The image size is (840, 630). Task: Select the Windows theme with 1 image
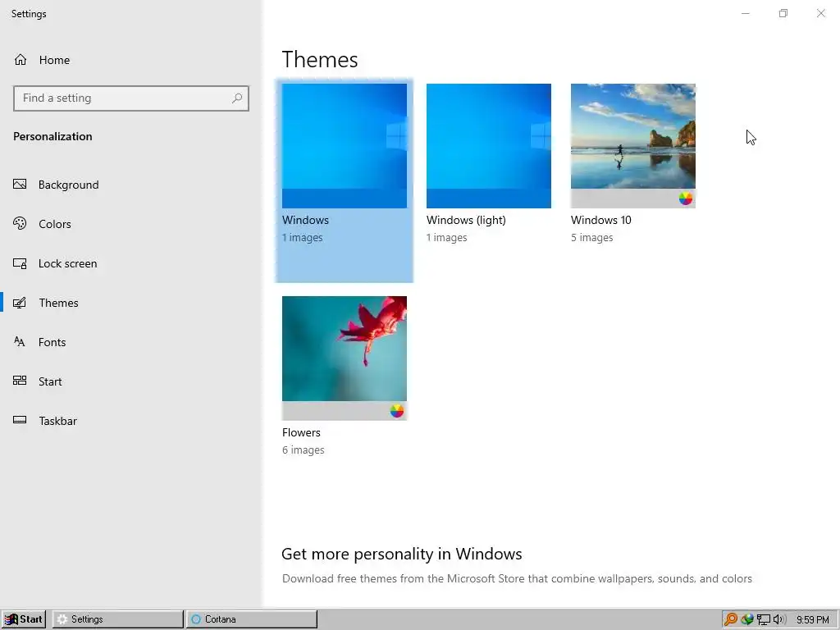coord(345,180)
